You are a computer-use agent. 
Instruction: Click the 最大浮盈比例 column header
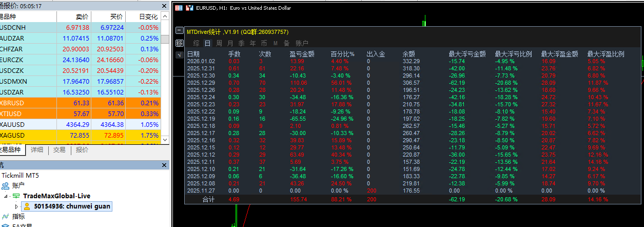tap(606, 54)
